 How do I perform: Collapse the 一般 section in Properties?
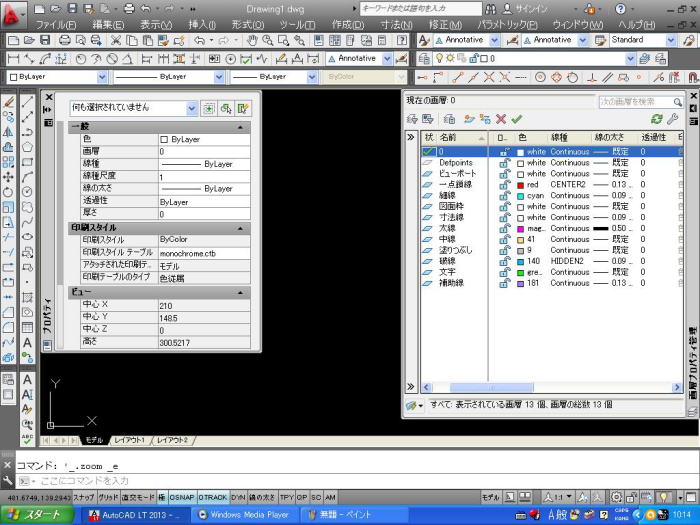click(x=240, y=127)
